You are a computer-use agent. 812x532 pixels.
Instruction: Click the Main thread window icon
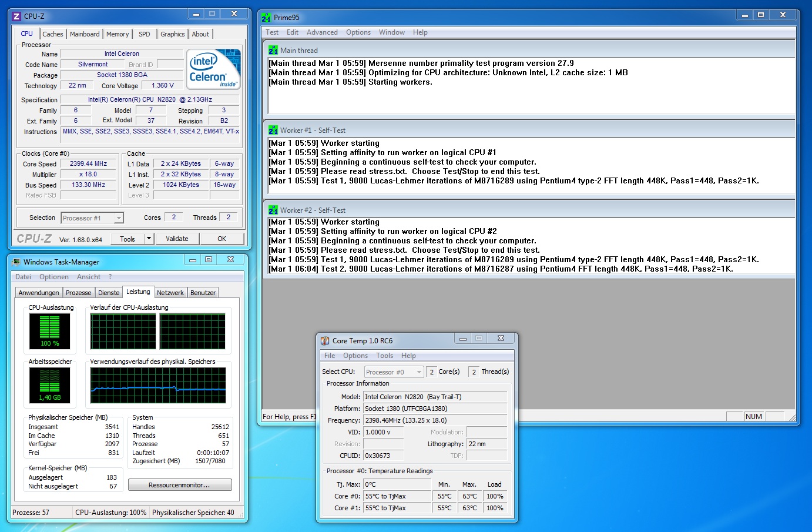coord(273,51)
